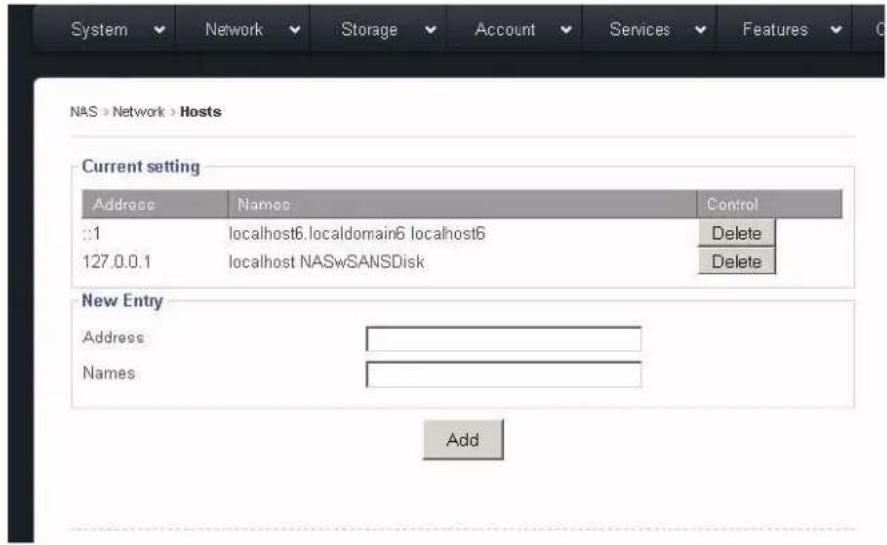Go to NAS breadcrumb link
This screenshot has width=887, height=545.
point(84,111)
